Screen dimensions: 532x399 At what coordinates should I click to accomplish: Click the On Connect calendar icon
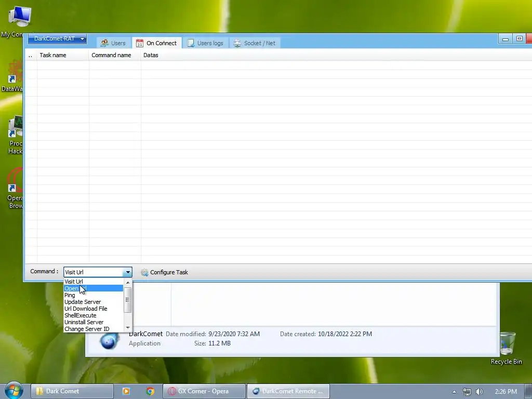coord(139,43)
